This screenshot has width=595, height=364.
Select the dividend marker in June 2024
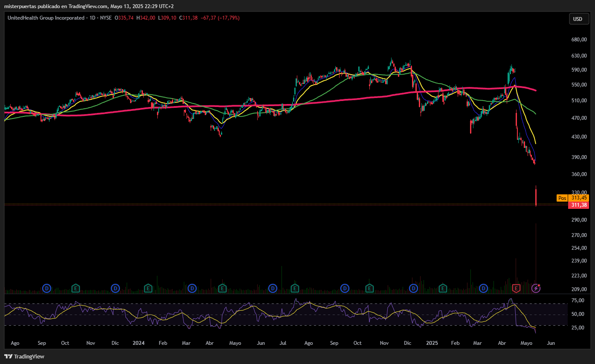(x=273, y=289)
